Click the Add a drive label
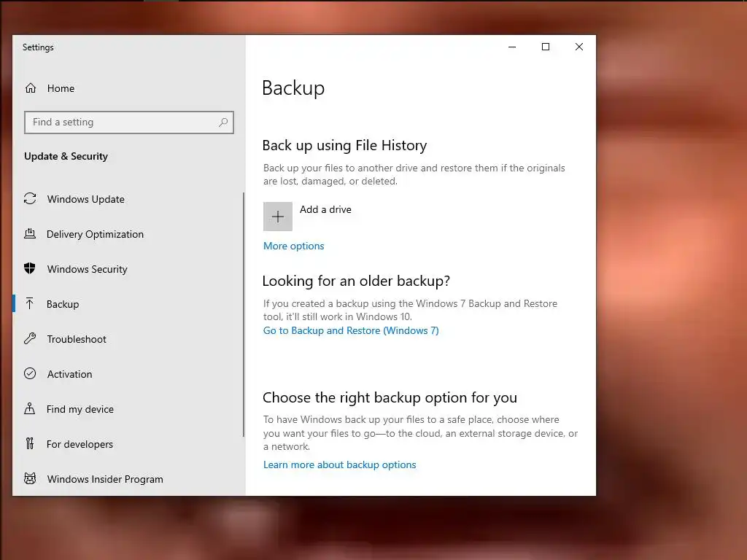This screenshot has height=560, width=747. [325, 209]
